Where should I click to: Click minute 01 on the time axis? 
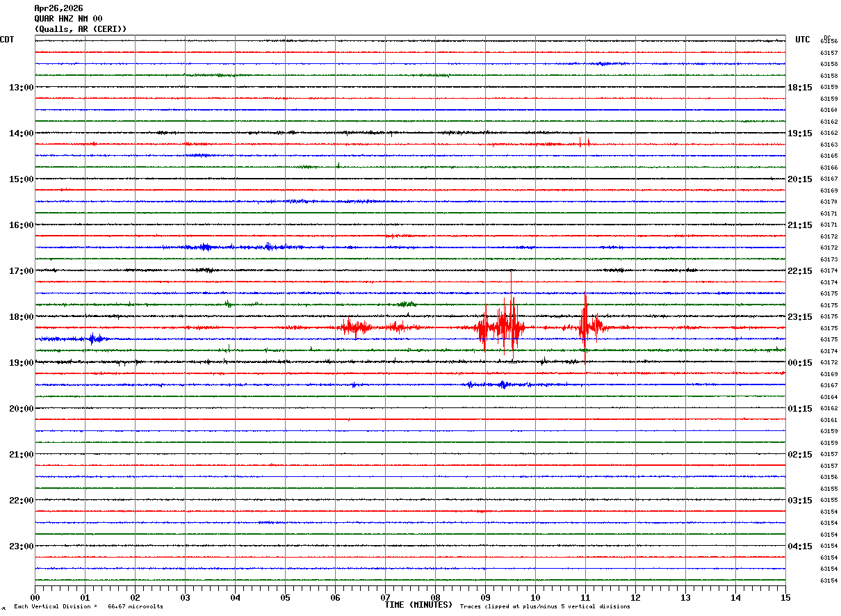(x=85, y=597)
